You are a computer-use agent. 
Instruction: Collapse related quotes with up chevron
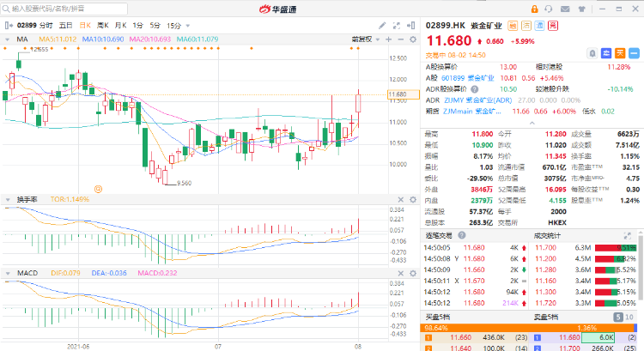click(532, 123)
